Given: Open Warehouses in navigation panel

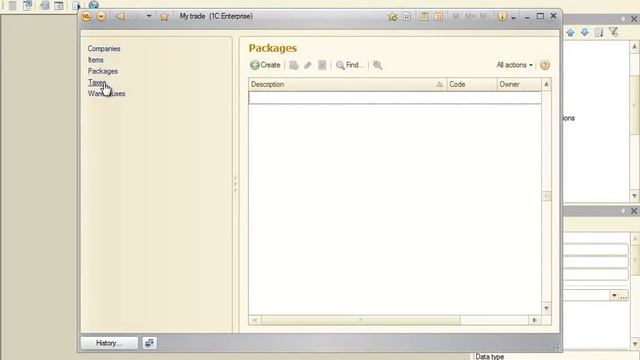Looking at the screenshot, I should 107,93.
